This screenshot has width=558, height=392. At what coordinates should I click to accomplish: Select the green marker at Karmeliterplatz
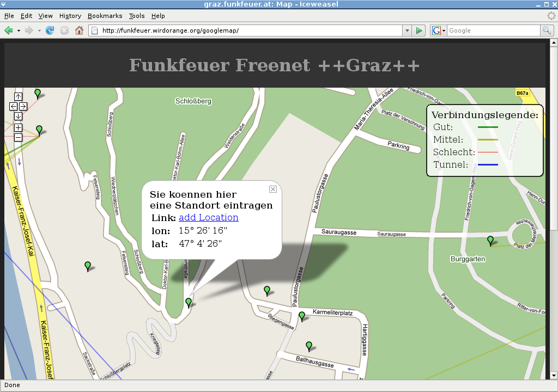302,316
